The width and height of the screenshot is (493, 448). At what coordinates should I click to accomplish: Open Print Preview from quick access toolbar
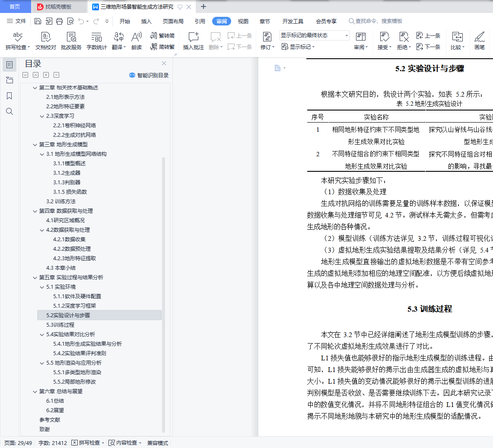point(70,21)
